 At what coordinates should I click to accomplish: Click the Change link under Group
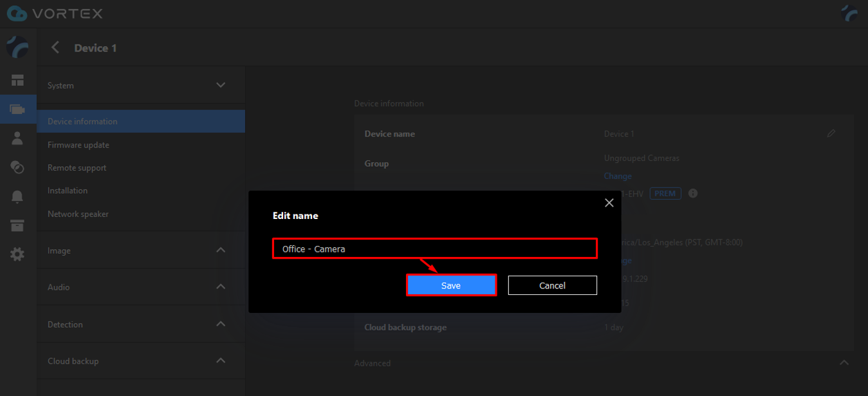(617, 176)
